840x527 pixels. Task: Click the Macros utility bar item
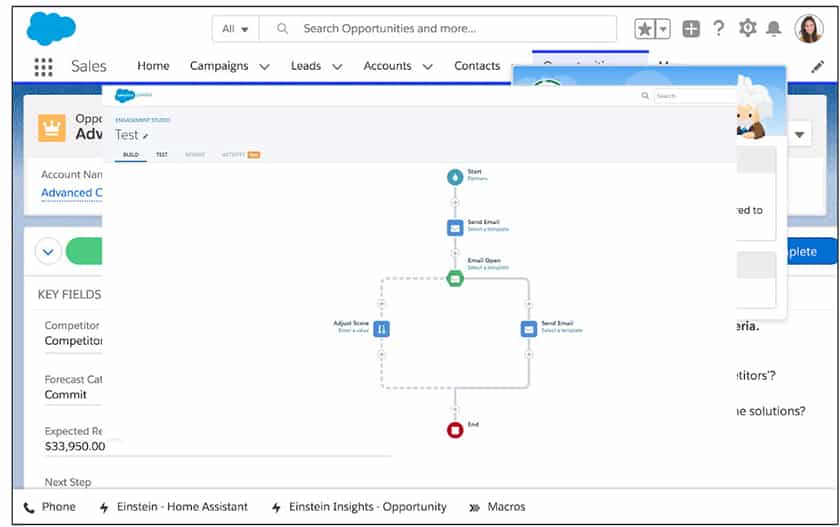coord(498,507)
